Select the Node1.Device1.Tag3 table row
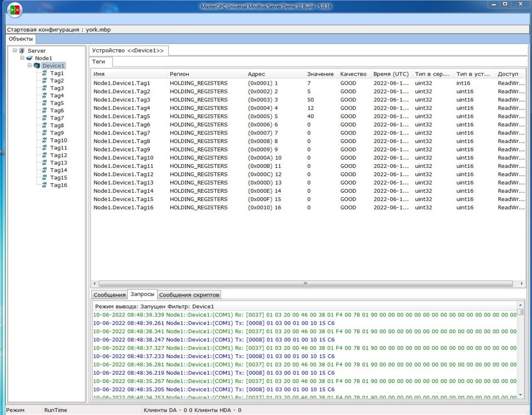 pyautogui.click(x=308, y=100)
